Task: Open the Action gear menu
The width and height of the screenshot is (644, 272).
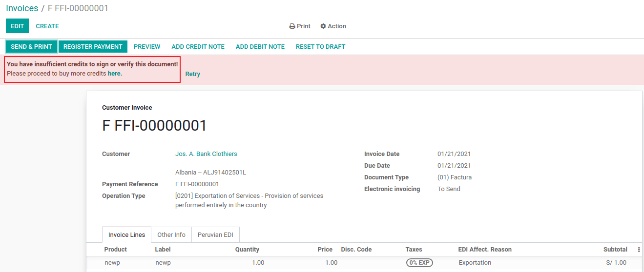Action: (x=333, y=26)
